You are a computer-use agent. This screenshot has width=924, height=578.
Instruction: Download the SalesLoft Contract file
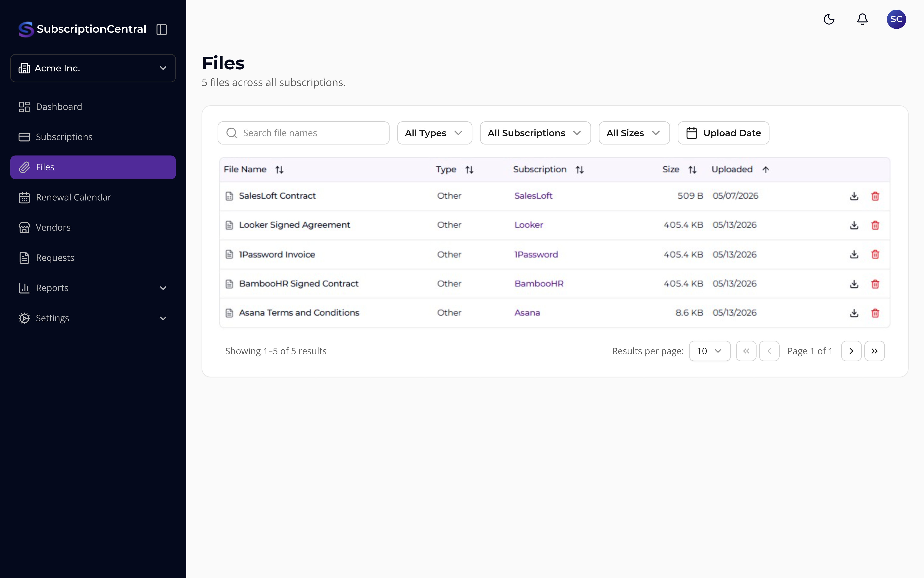coord(854,196)
